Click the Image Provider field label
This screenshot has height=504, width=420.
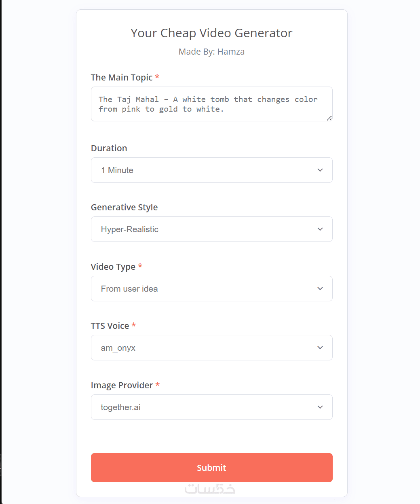[122, 385]
